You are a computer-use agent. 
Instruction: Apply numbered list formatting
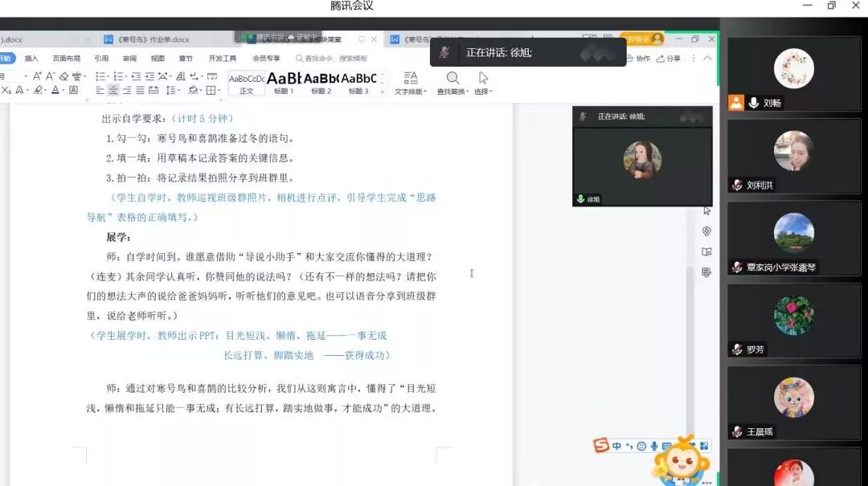click(119, 76)
